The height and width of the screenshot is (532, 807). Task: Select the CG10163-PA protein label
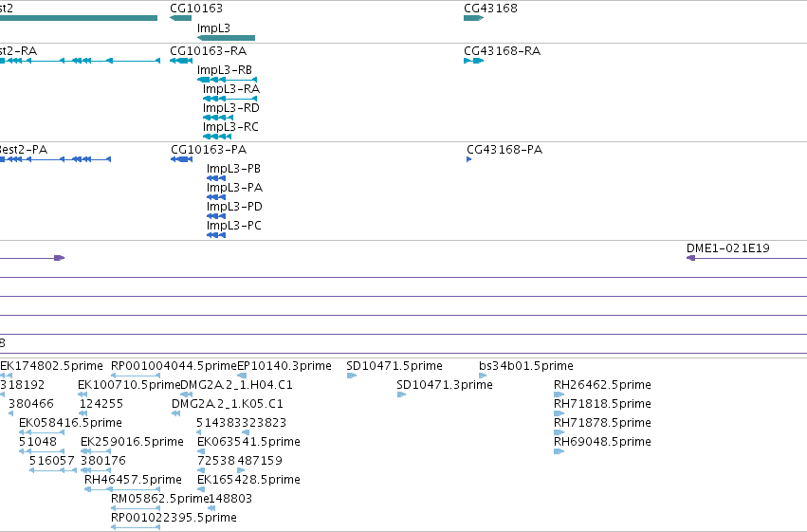pyautogui.click(x=209, y=150)
